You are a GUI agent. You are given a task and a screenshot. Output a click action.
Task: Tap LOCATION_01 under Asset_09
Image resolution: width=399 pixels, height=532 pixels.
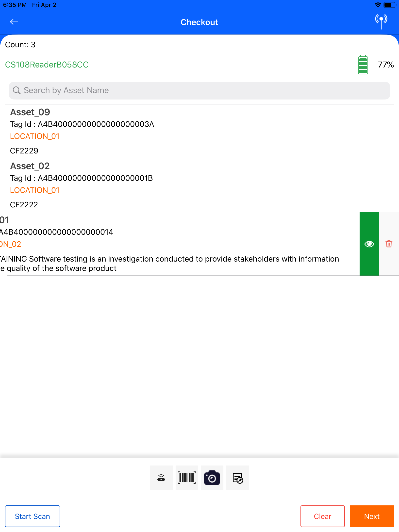(35, 136)
